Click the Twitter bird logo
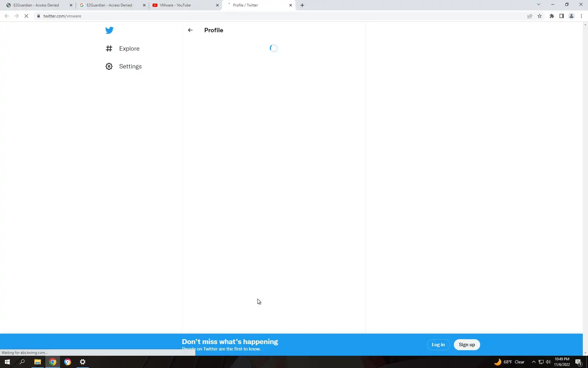Image resolution: width=588 pixels, height=368 pixels. [109, 30]
